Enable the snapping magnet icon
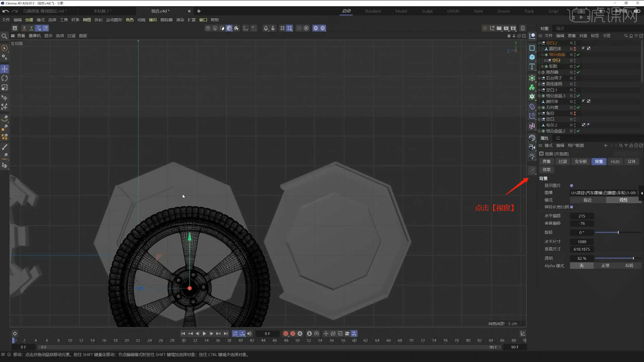This screenshot has width=644, height=362. (x=266, y=28)
